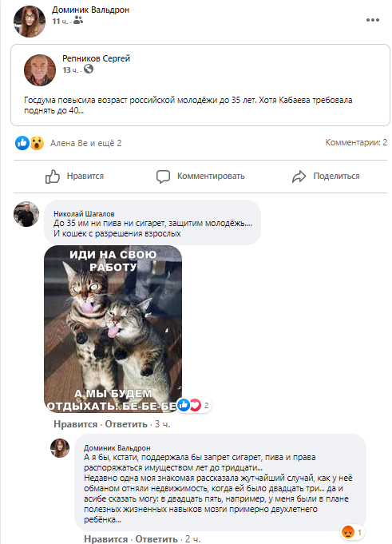Click the share arrow icon
Viewport: 392px width, 544px height.
(299, 177)
